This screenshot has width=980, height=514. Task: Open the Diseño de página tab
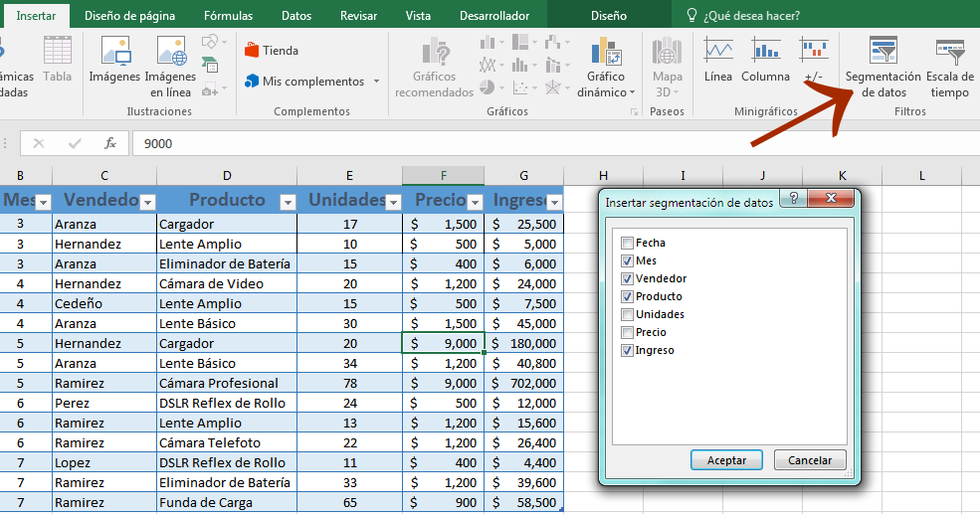click(x=128, y=16)
